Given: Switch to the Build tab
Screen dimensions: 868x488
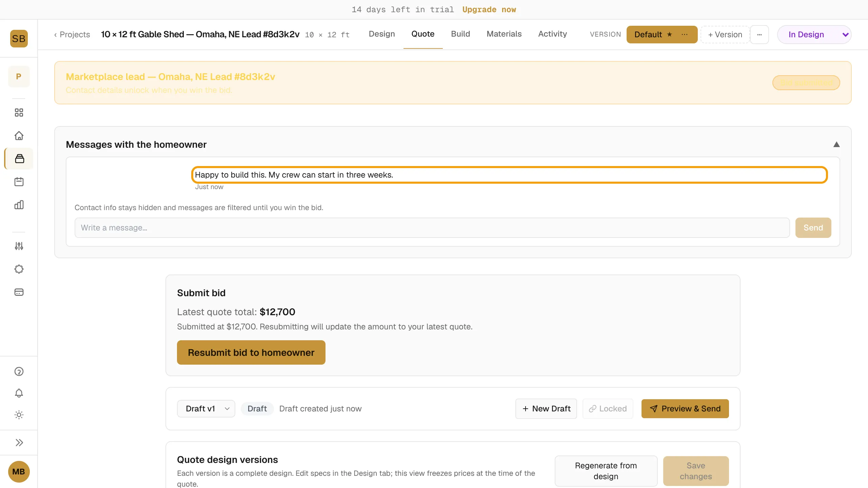Looking at the screenshot, I should (x=460, y=34).
